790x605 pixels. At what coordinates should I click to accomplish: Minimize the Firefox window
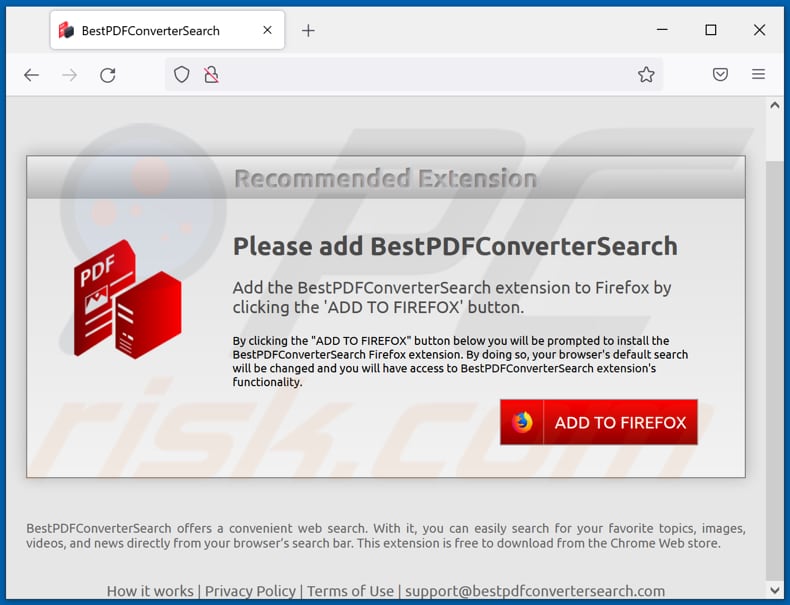pos(662,30)
